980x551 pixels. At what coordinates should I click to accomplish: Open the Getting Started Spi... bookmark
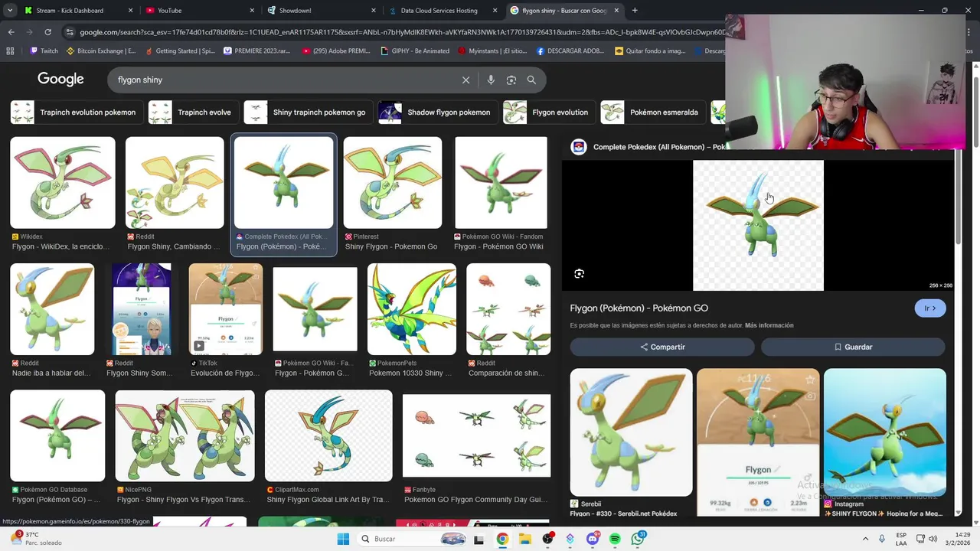pos(179,51)
